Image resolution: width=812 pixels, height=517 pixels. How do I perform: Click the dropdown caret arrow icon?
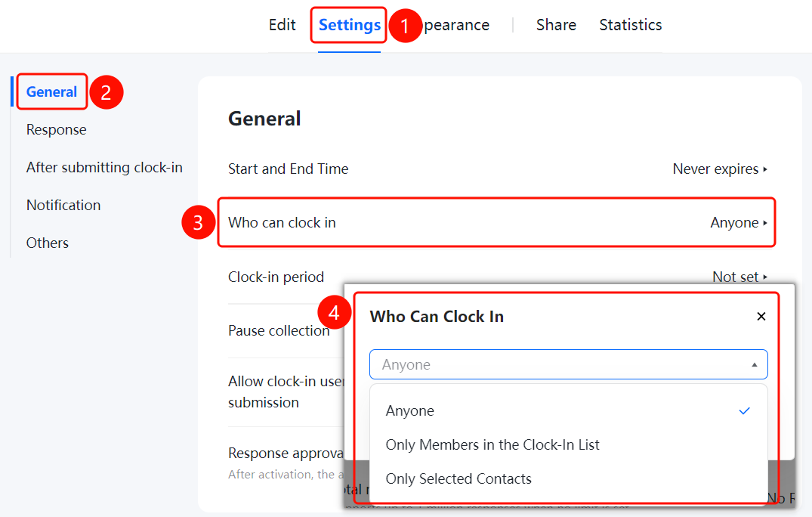pos(755,365)
